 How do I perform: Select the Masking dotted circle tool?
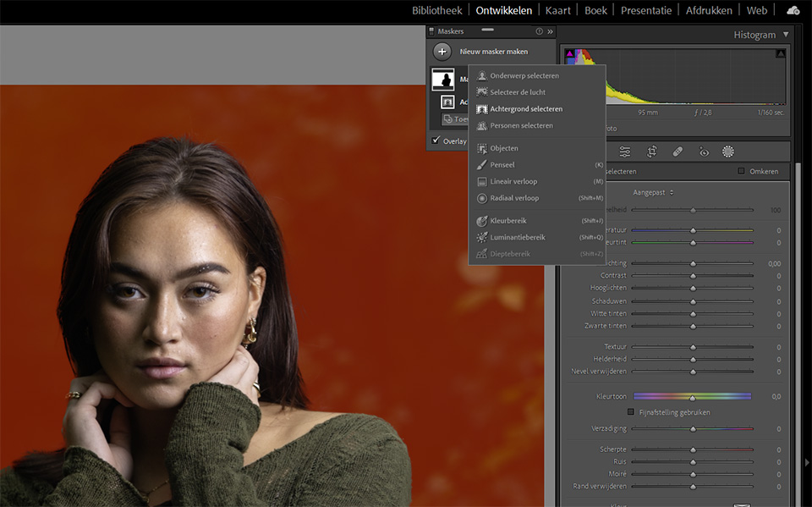click(728, 152)
